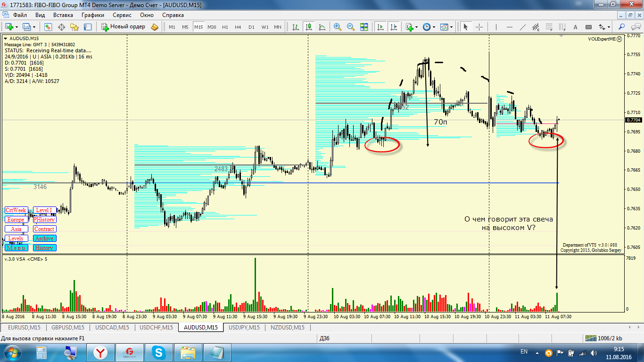Zoom in on the chart
The image size is (644, 362).
338,27
